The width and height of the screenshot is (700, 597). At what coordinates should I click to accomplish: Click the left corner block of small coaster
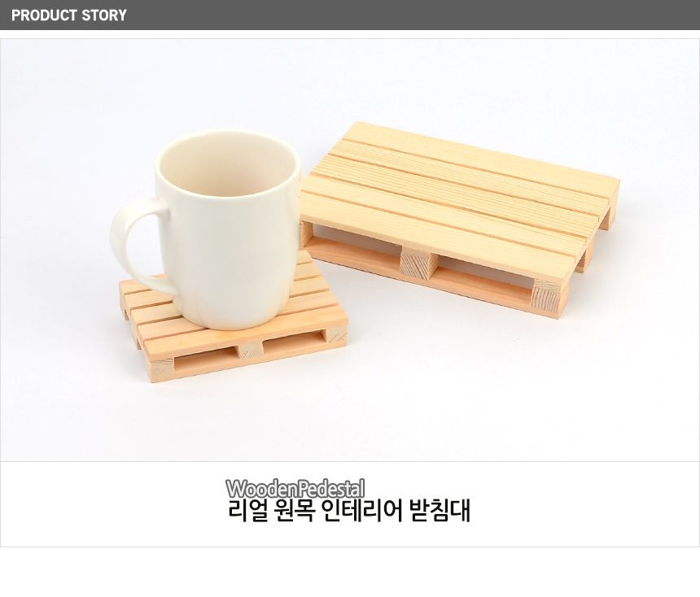(161, 370)
